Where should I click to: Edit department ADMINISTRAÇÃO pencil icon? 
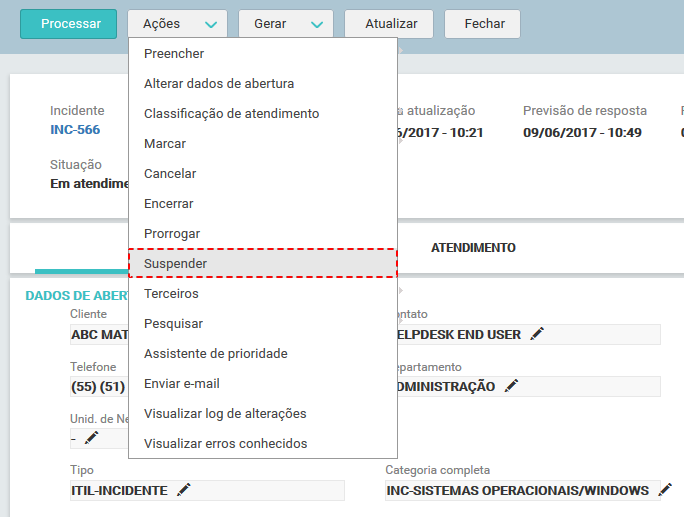click(x=511, y=386)
